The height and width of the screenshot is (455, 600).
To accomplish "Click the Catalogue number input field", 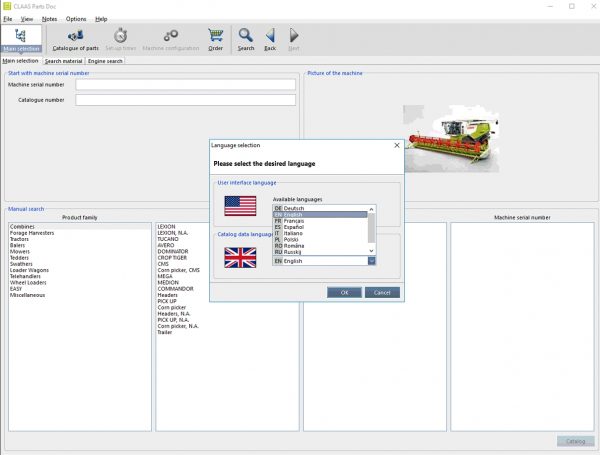I will point(186,100).
